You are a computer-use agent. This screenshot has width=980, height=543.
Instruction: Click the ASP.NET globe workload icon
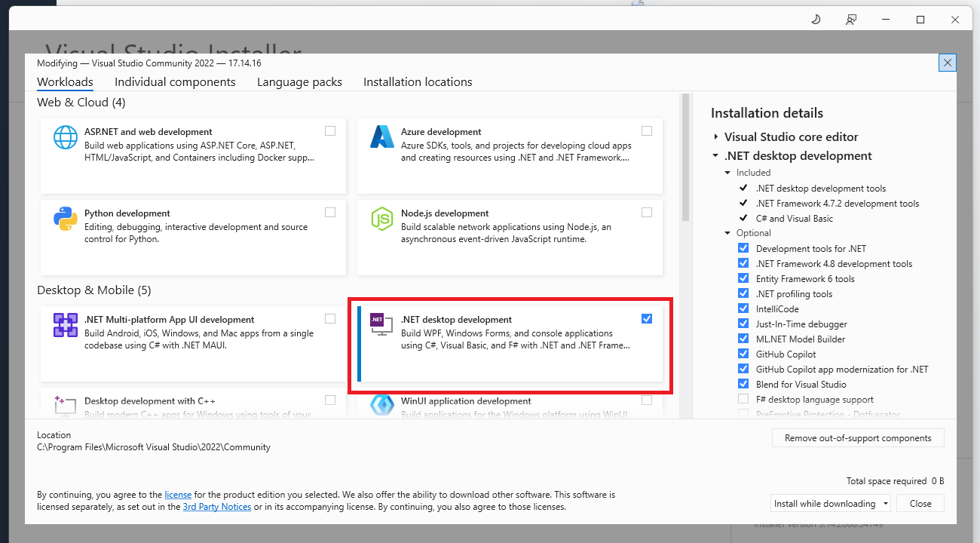66,137
